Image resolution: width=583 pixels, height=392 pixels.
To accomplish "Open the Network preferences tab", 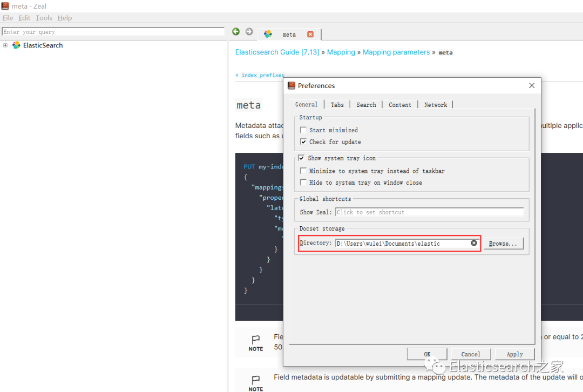I will click(436, 105).
